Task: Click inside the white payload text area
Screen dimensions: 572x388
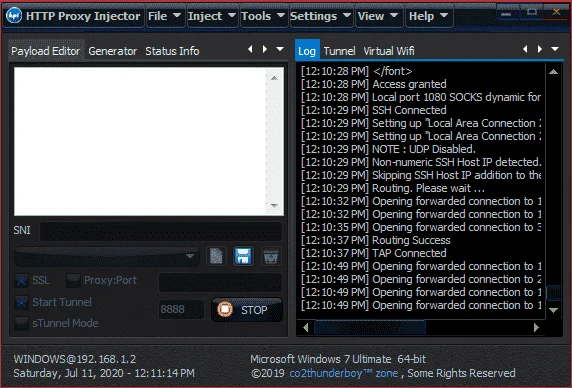Action: (140, 141)
